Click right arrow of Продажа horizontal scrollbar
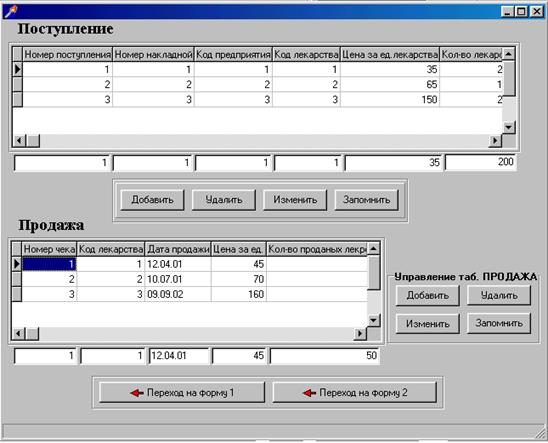This screenshot has width=548, height=443. pos(360,334)
